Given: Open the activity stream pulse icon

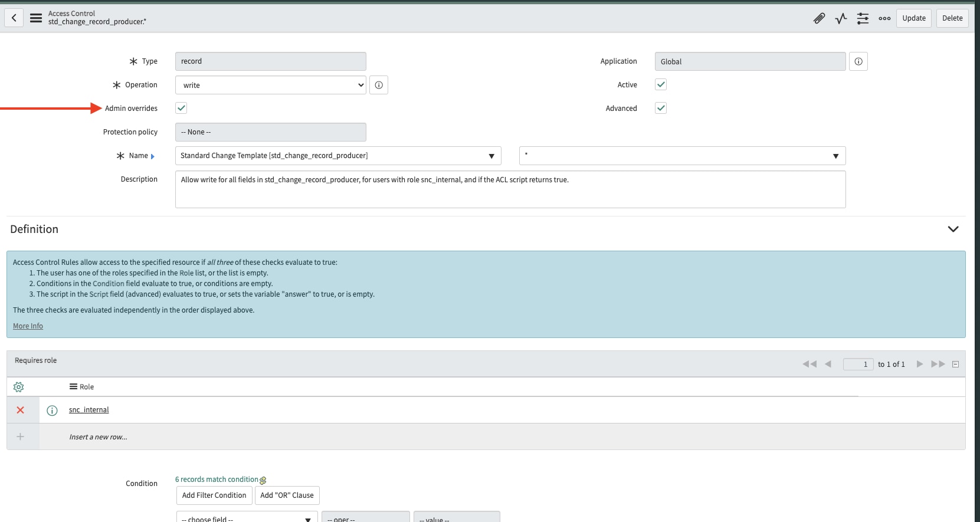Looking at the screenshot, I should coord(841,18).
